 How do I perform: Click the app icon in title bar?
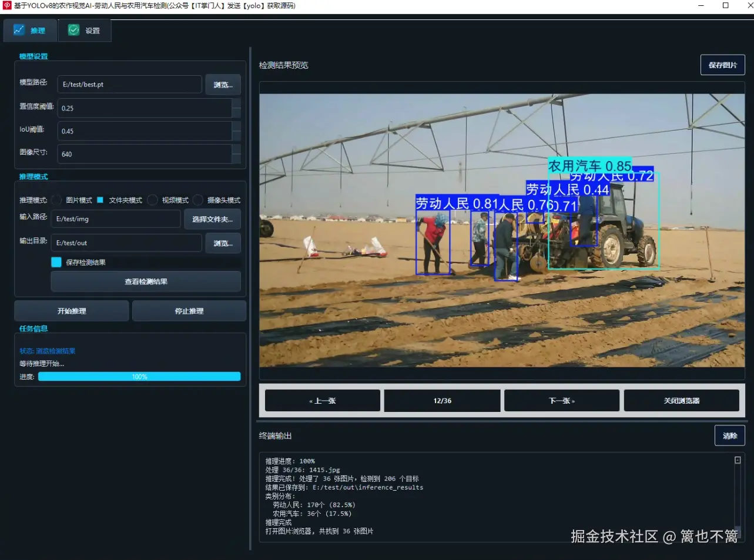(x=7, y=5)
